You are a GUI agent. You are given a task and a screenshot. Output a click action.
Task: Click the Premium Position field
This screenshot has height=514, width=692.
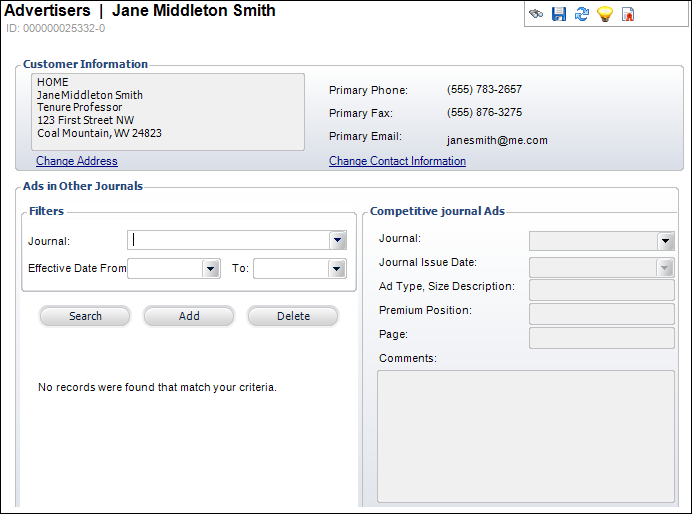pos(601,314)
